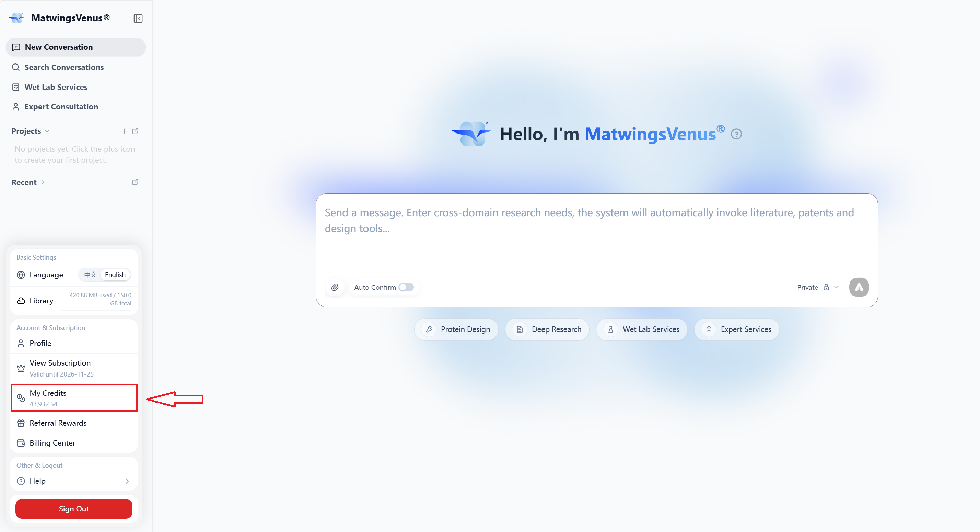Viewport: 980px width, 532px height.
Task: Open the Profile menu entry
Action: (x=74, y=343)
